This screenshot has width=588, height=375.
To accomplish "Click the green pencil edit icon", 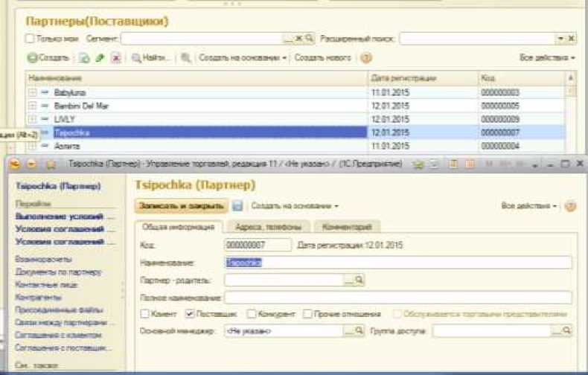I will (x=100, y=58).
